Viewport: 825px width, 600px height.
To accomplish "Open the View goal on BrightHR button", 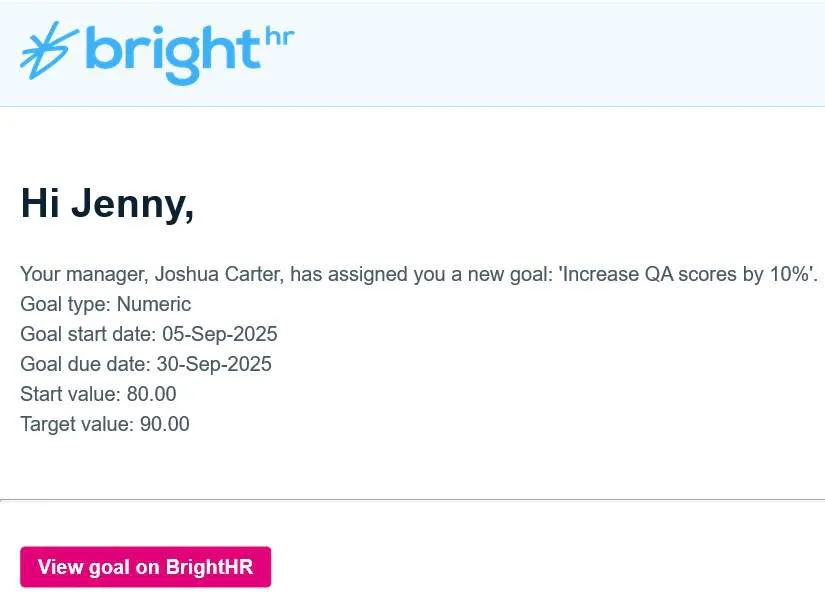I will click(145, 568).
